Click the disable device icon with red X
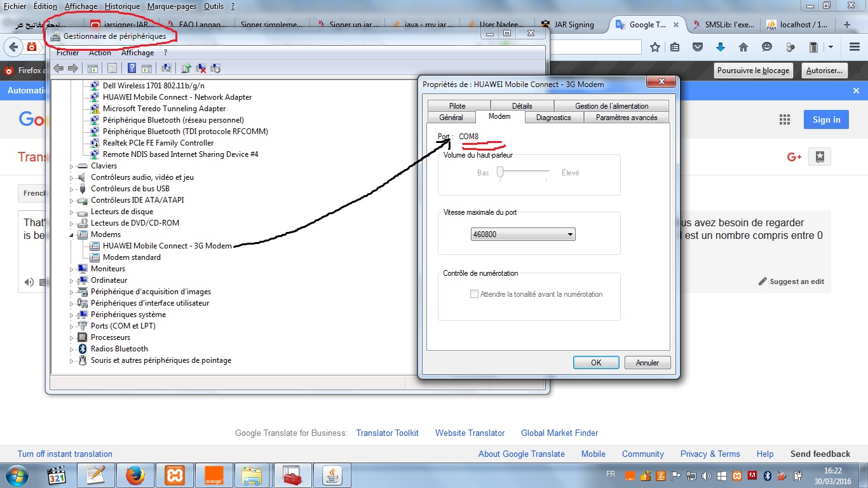868x488 pixels. [201, 69]
